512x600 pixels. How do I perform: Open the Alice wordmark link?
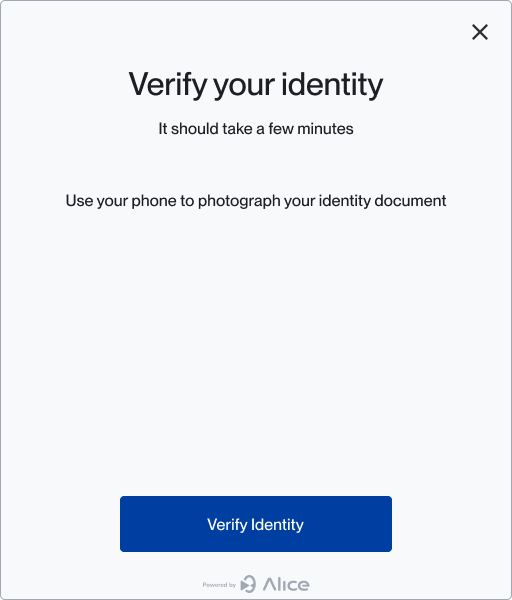point(286,584)
